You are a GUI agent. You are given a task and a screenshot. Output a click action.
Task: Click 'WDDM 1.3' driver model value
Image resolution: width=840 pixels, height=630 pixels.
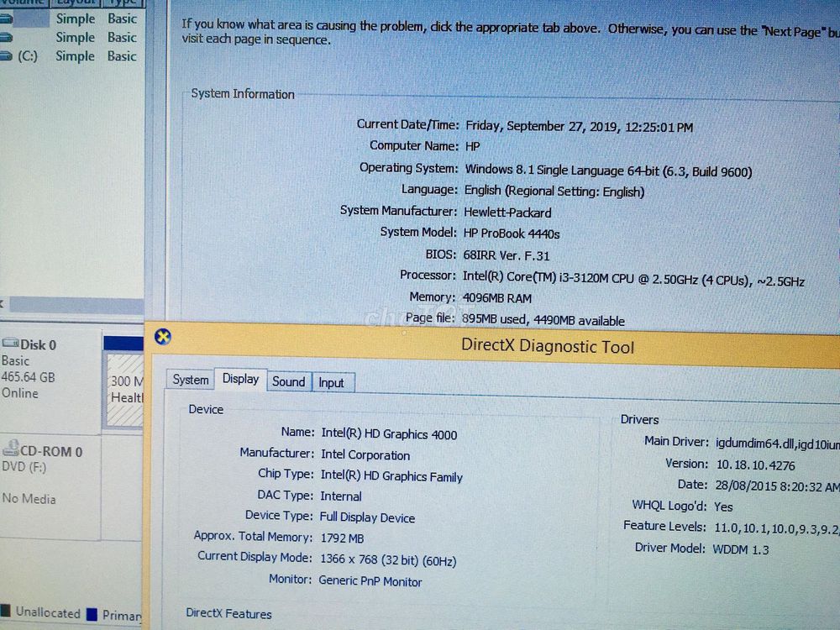click(740, 549)
